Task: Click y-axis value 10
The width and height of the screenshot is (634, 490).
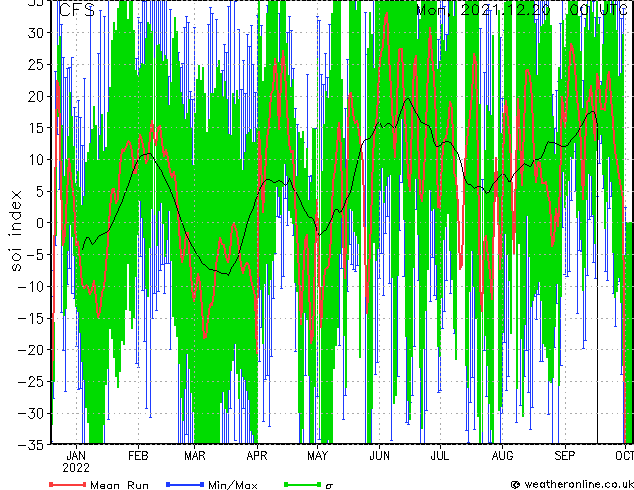Action: pyautogui.click(x=36, y=160)
